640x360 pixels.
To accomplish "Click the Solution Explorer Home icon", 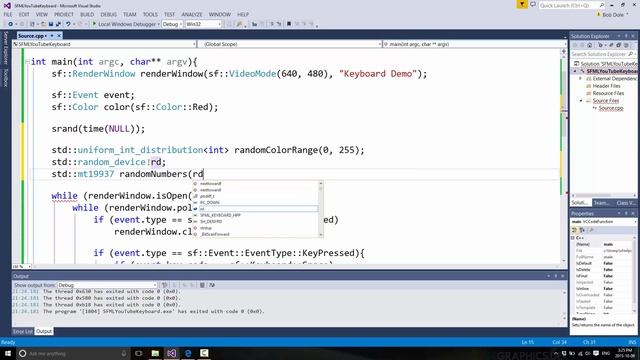I will coord(589,45).
